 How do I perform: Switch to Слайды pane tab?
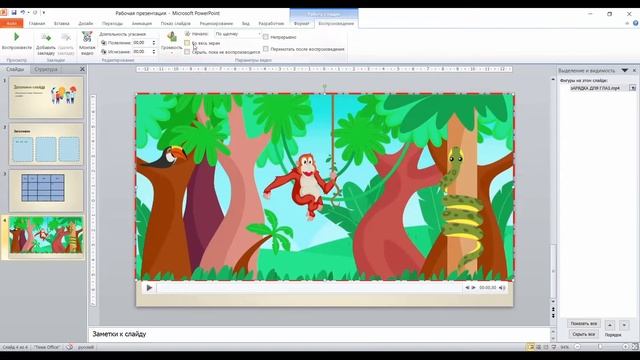coord(15,69)
